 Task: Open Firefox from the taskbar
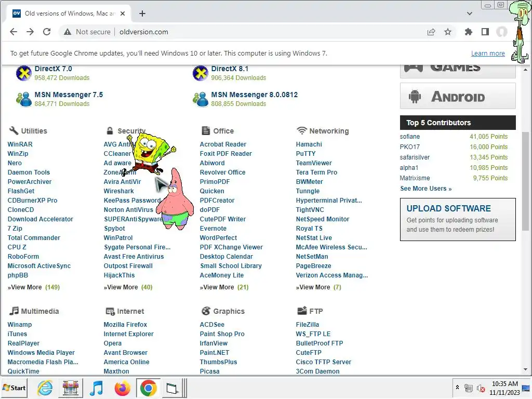pyautogui.click(x=123, y=388)
